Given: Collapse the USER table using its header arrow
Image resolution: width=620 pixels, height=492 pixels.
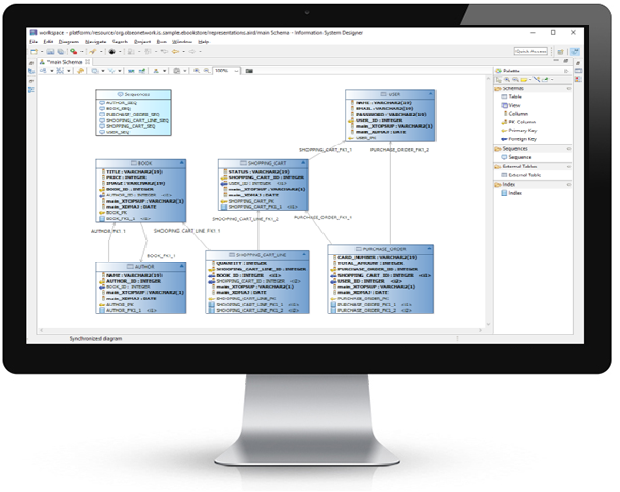Looking at the screenshot, I should click(431, 95).
